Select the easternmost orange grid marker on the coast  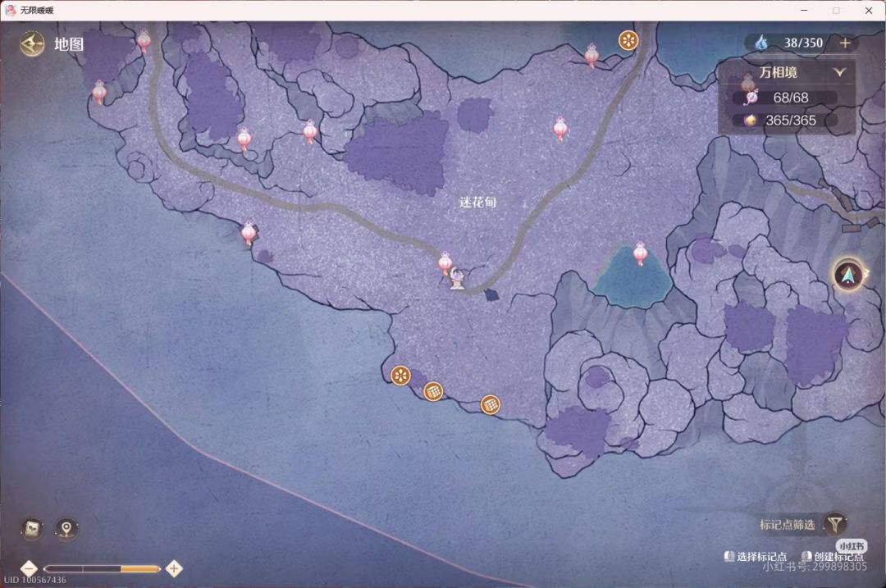(x=490, y=404)
